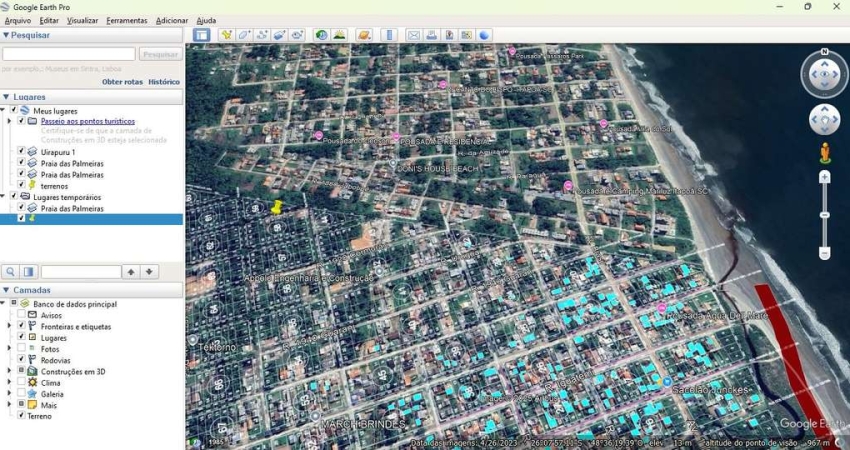Open the Passeio aos pontos turísticos link
This screenshot has width=850, height=450.
point(88,121)
